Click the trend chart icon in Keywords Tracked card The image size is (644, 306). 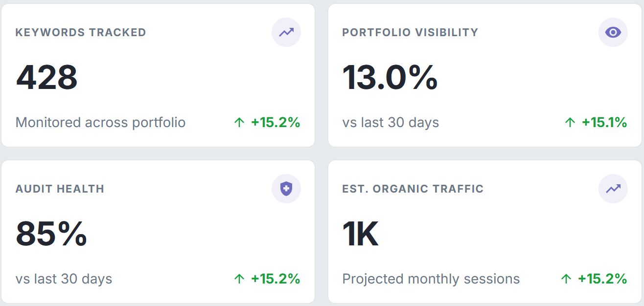coord(286,33)
